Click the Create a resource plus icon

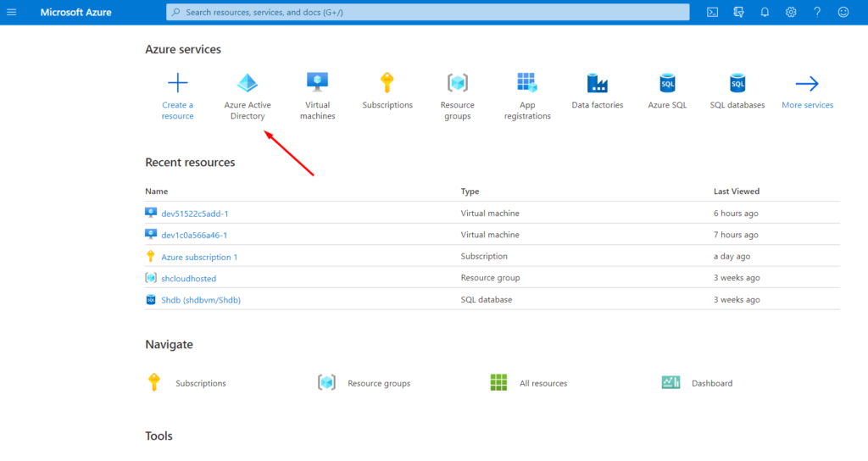pyautogui.click(x=178, y=83)
